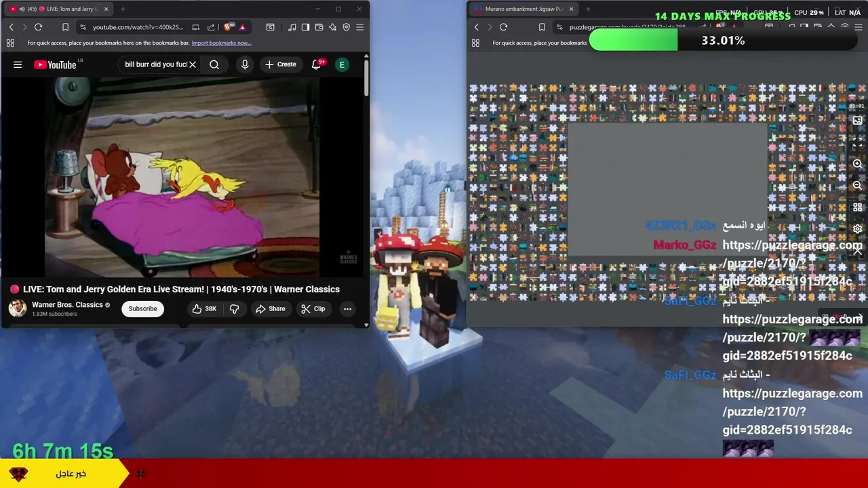This screenshot has width=868, height=488.
Task: Open YouTube notifications bell
Action: 317,64
